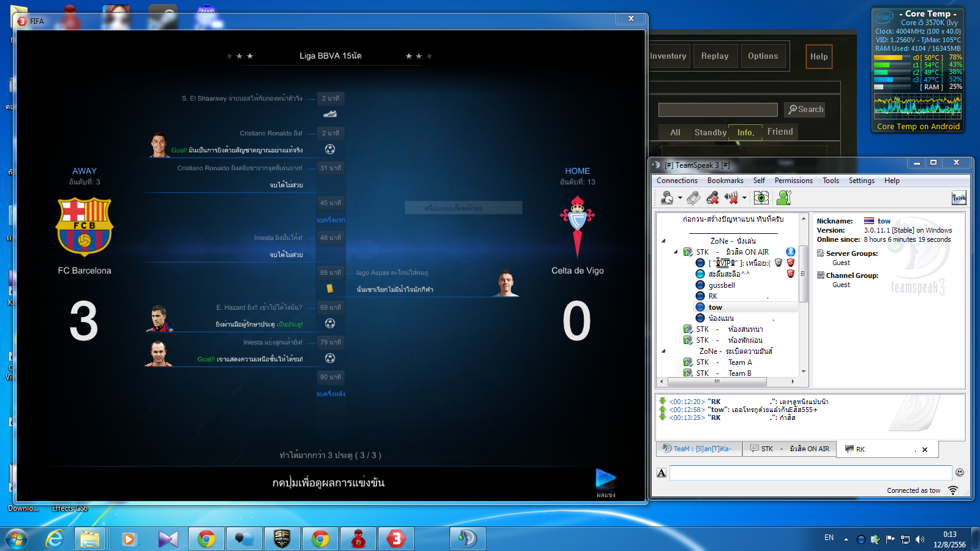Click the TeamSpeak server banner thumbnail

click(959, 198)
